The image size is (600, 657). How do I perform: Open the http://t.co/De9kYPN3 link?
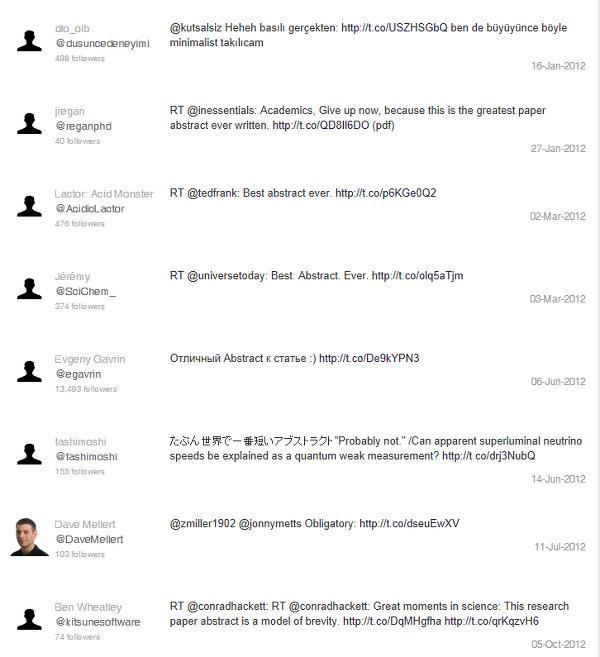pos(369,358)
